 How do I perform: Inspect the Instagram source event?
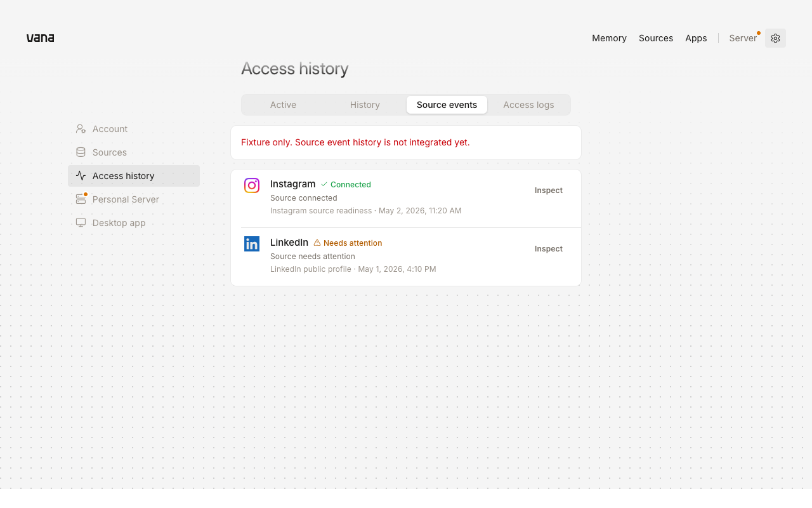pyautogui.click(x=549, y=190)
